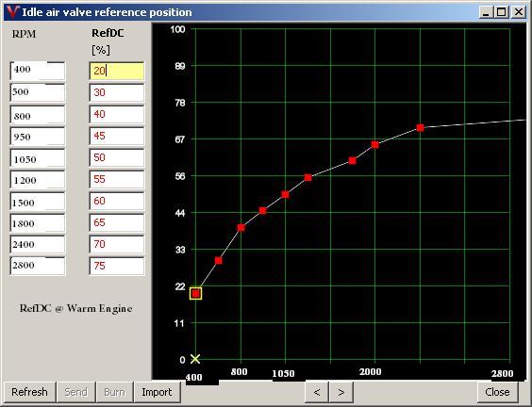532x407 pixels.
Task: Click the RefDC field showing 45
Action: click(117, 136)
